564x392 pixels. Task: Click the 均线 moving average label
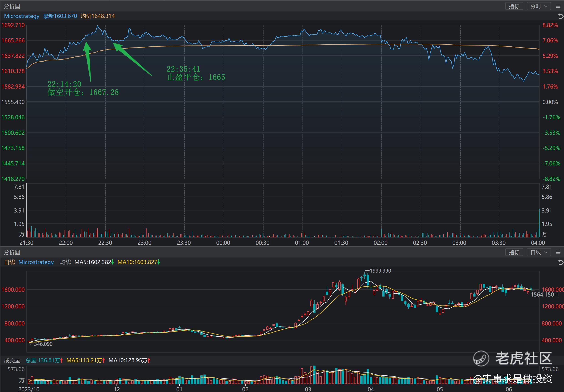[65, 262]
